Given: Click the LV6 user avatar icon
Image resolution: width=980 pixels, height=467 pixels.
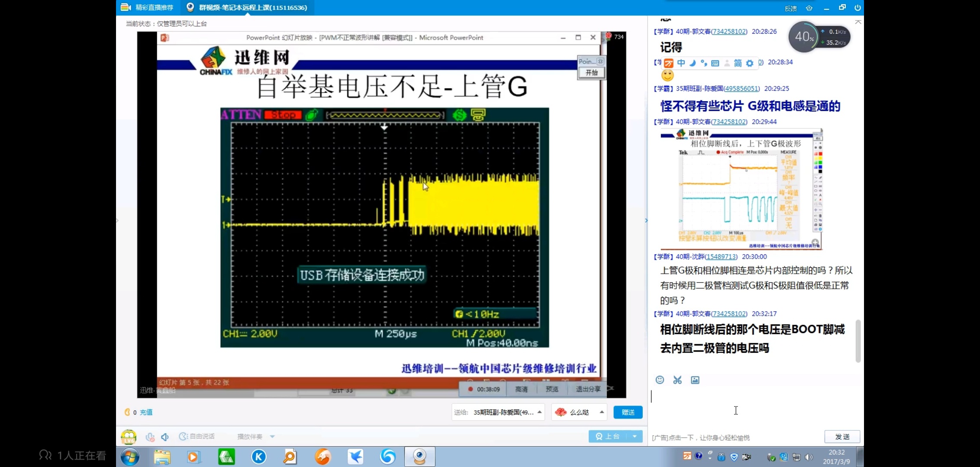Looking at the screenshot, I should 129,437.
